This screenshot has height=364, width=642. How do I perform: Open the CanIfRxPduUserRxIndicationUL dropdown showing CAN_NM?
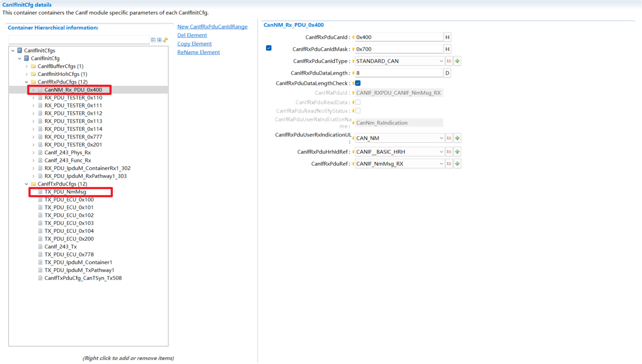(x=442, y=138)
